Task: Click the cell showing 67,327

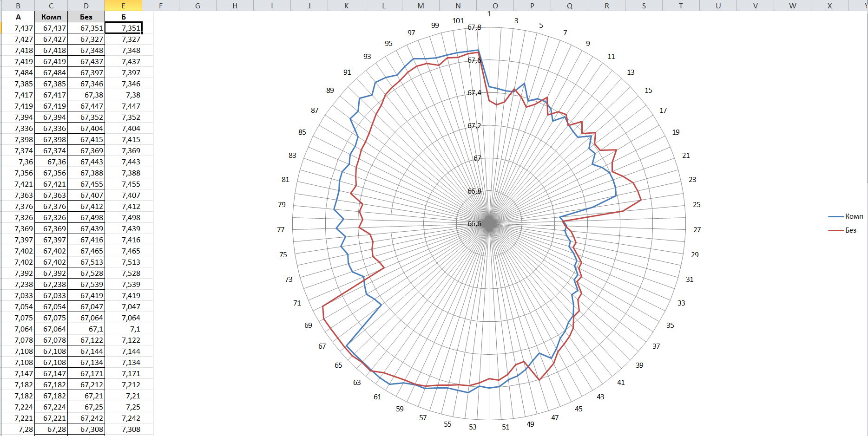Action: click(86, 39)
